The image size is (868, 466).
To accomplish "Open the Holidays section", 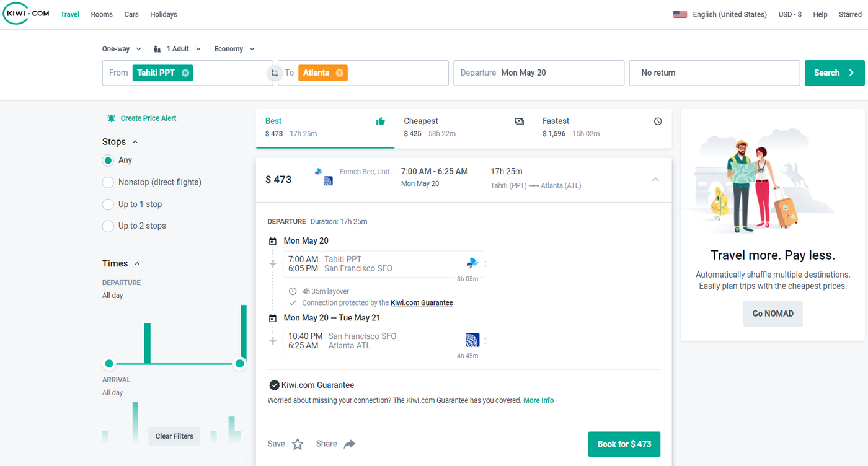I will 163,14.
